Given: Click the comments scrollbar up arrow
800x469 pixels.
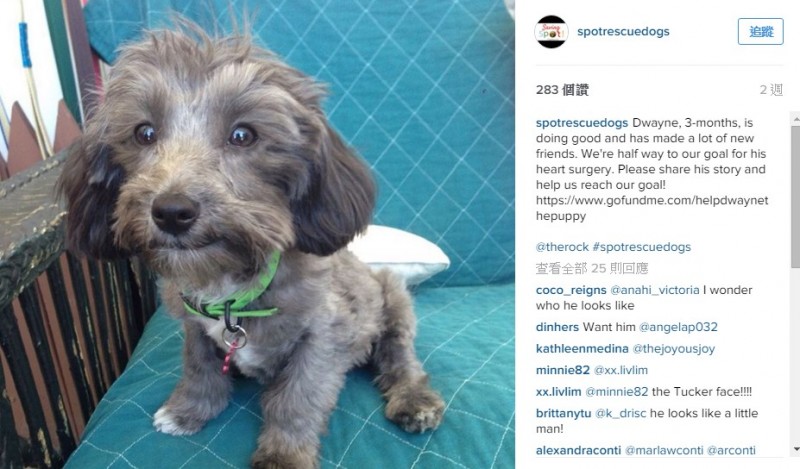Looking at the screenshot, I should tap(795, 118).
